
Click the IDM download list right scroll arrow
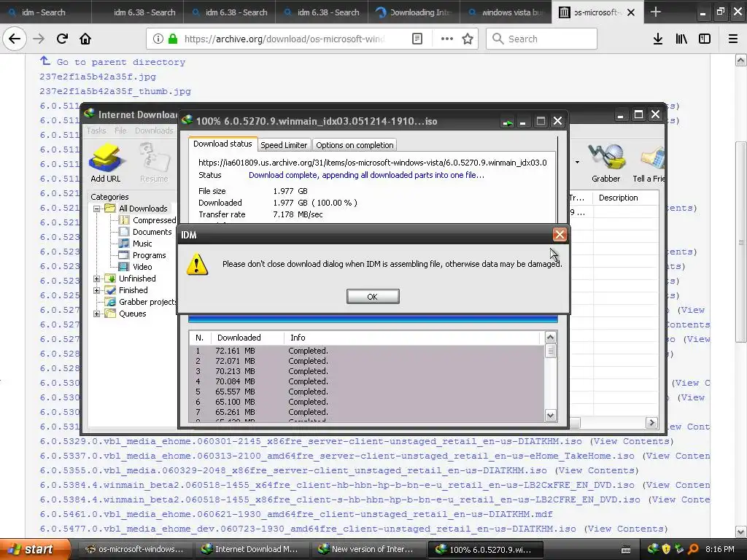tap(651, 422)
